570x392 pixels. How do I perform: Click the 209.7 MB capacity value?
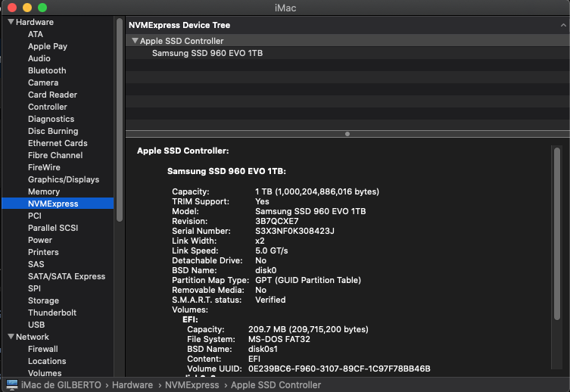pyautogui.click(x=308, y=329)
